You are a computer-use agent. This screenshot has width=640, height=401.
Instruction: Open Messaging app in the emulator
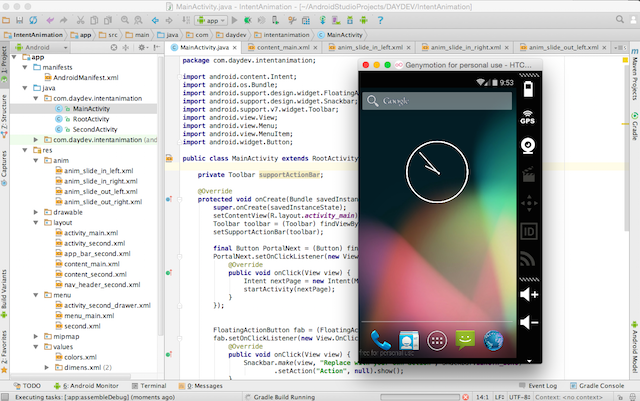click(x=465, y=340)
